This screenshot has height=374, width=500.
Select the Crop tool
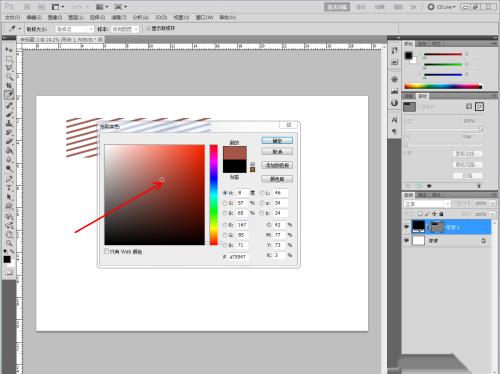9,86
